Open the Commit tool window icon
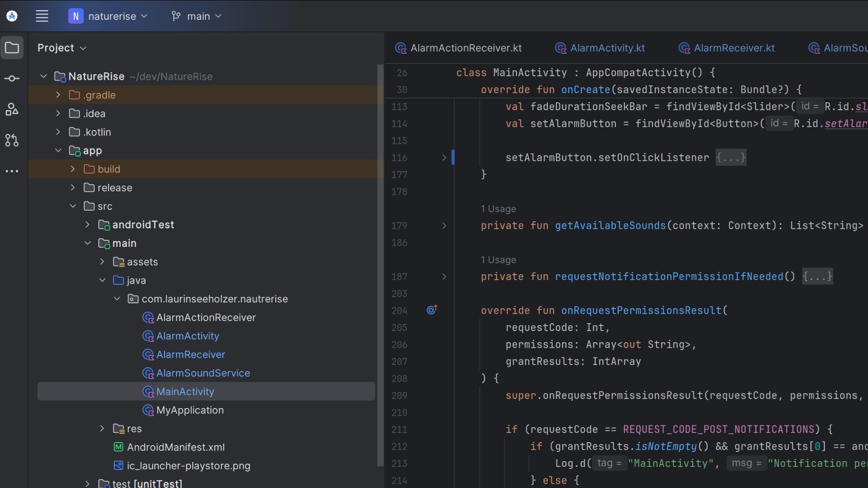 click(x=12, y=78)
